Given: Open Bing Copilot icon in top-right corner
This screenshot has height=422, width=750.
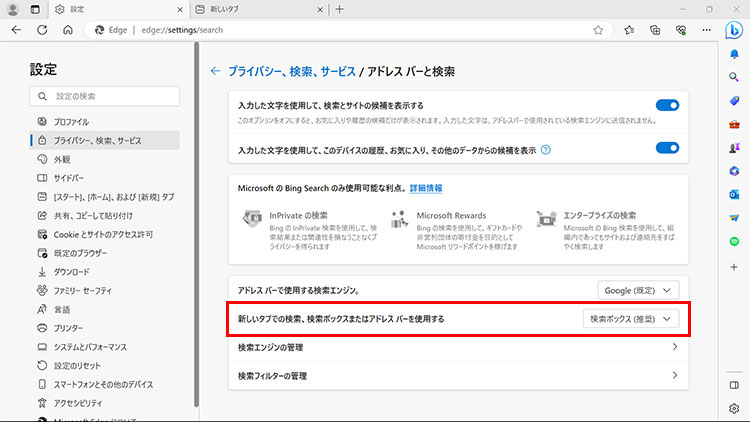Looking at the screenshot, I should point(734,29).
